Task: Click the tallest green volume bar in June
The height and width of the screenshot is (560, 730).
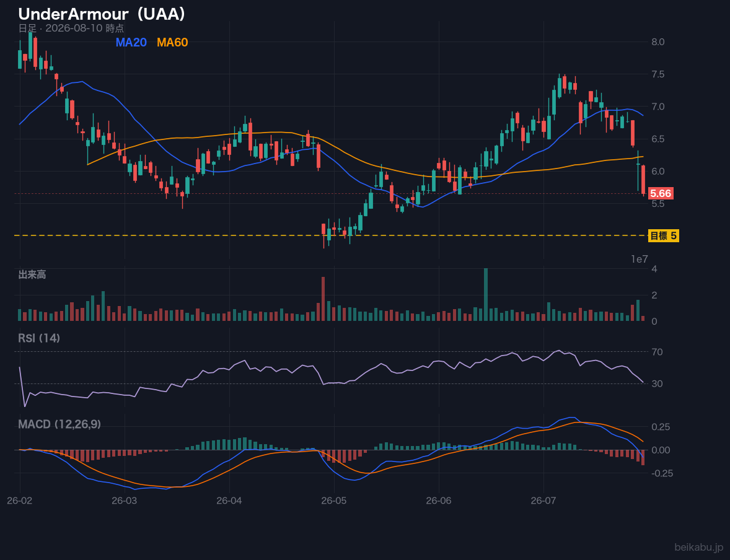Action: click(486, 295)
